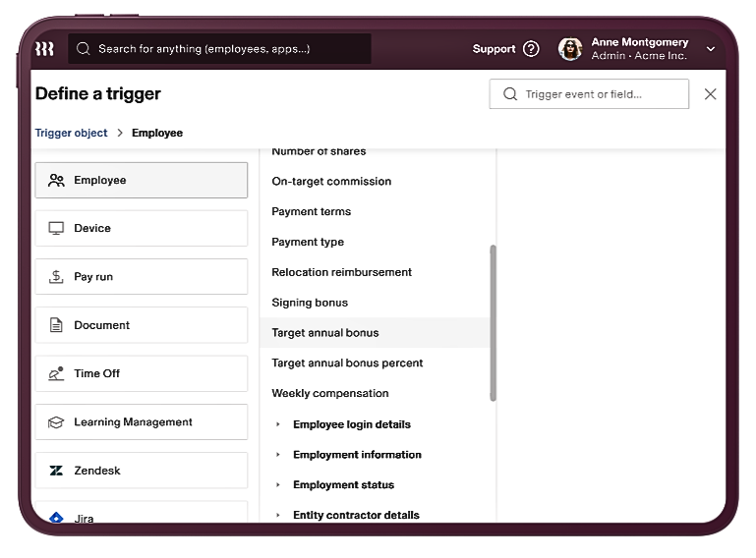Click the Document page icon
The width and height of the screenshot is (756, 558).
pyautogui.click(x=56, y=325)
